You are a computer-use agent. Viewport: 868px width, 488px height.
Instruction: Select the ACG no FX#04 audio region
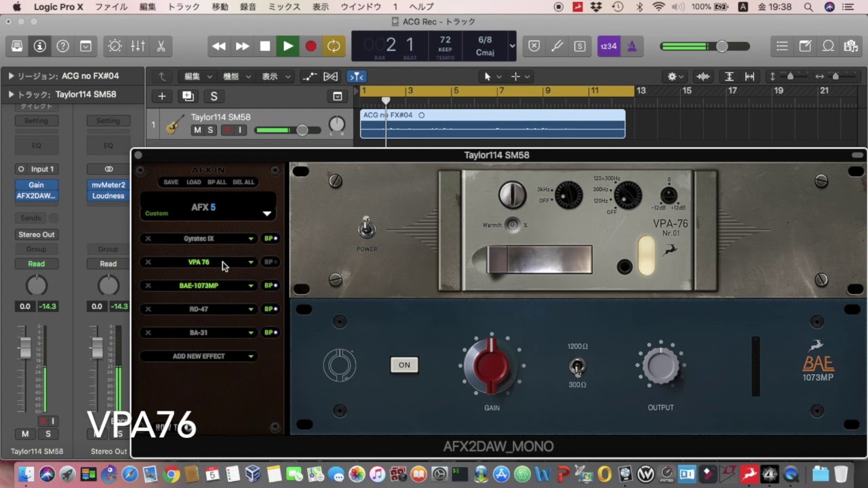coord(492,124)
